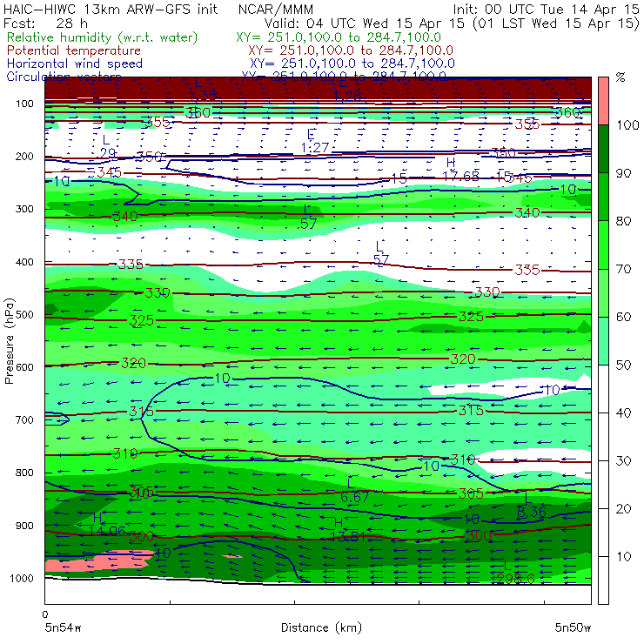This screenshot has width=644, height=644.
Task: Click the '30' color bar label
Action: (x=623, y=461)
